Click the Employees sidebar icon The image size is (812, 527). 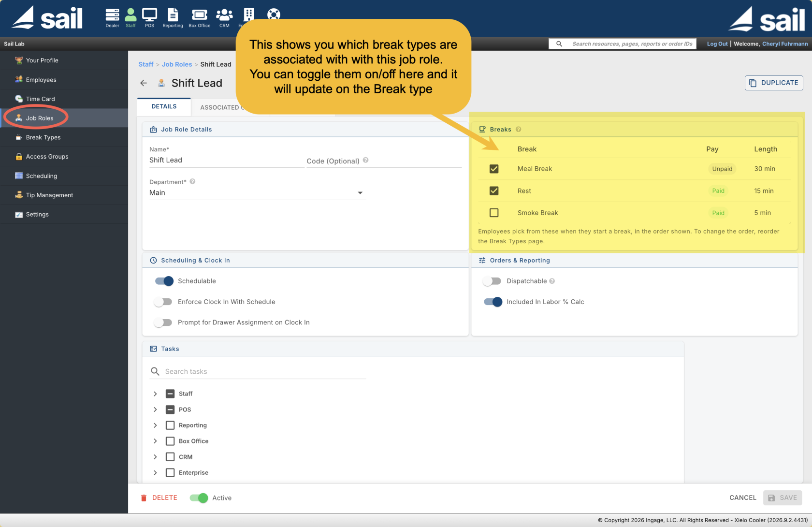(x=19, y=79)
